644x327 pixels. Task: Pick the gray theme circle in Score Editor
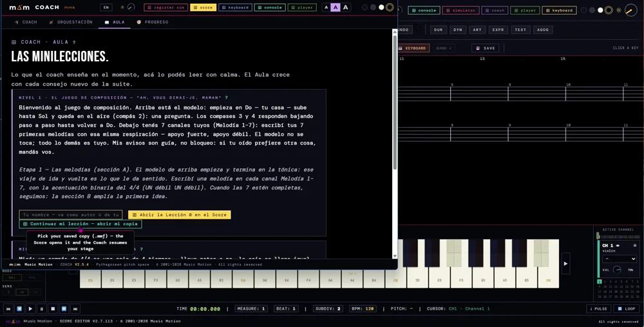[x=592, y=10]
